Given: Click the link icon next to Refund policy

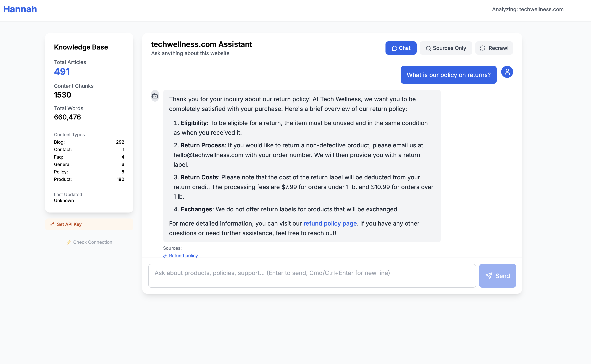Looking at the screenshot, I should point(165,256).
